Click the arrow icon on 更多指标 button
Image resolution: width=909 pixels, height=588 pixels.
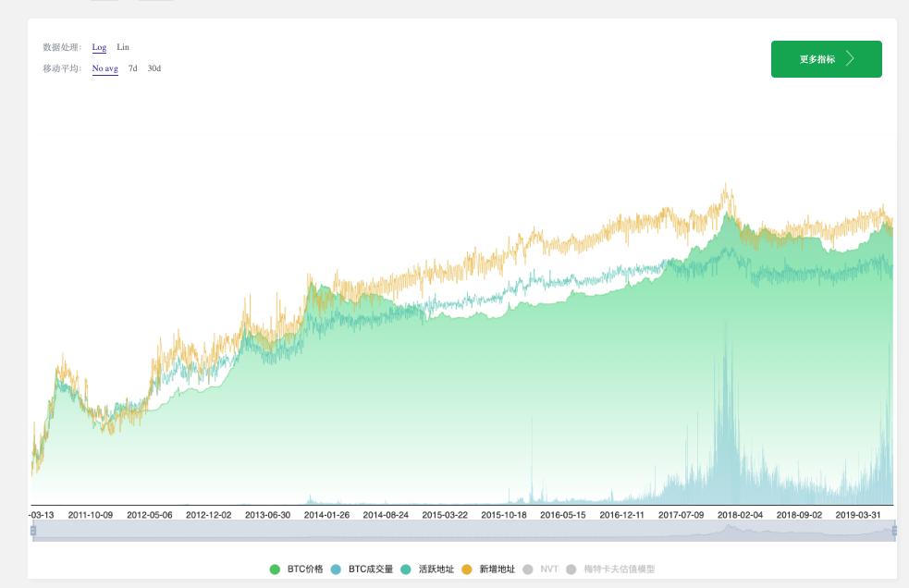[x=851, y=59]
